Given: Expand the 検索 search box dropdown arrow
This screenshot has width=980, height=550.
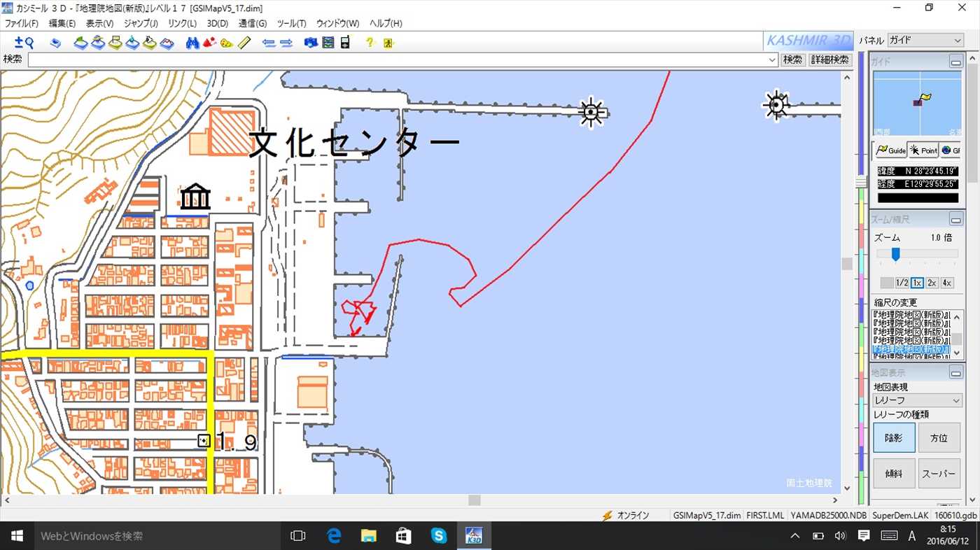Looking at the screenshot, I should 772,59.
